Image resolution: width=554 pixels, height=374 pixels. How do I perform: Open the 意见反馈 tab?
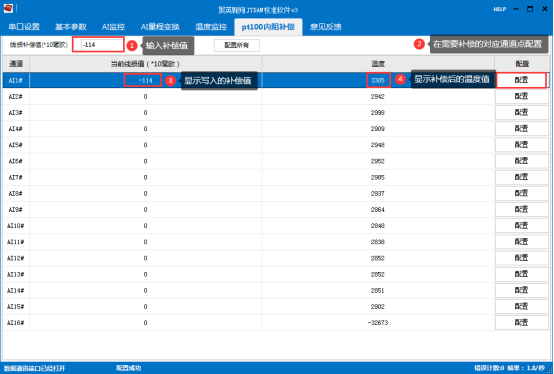click(325, 27)
